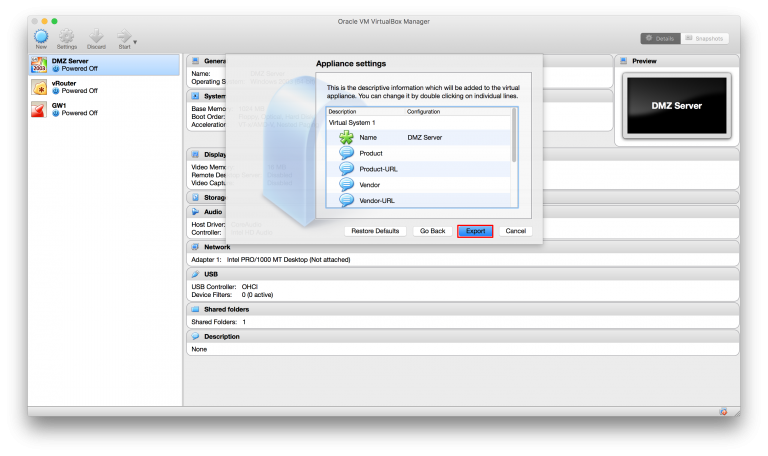
Task: Click the Export button
Action: pyautogui.click(x=475, y=231)
